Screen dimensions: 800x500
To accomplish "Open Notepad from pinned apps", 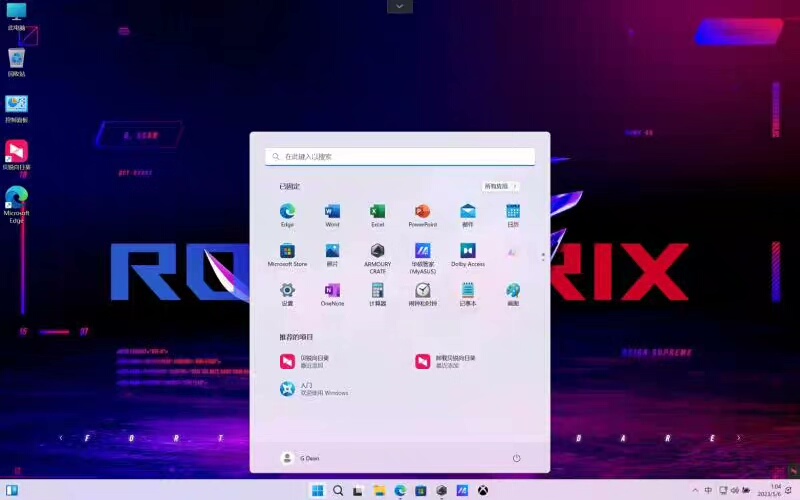I will 468,294.
